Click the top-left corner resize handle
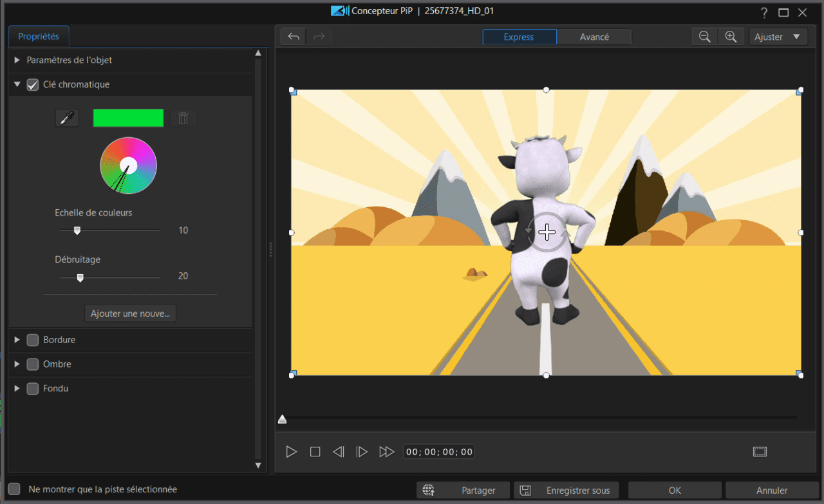The height and width of the screenshot is (504, 824). coord(292,90)
